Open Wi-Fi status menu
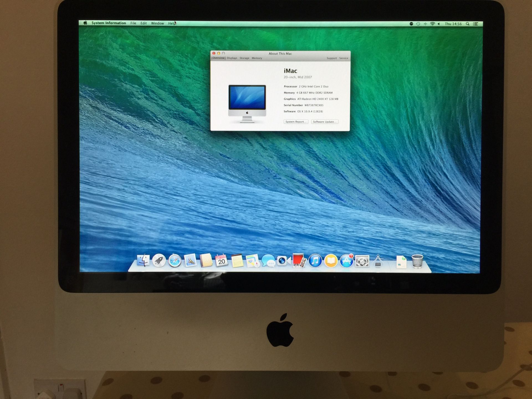 [x=433, y=24]
